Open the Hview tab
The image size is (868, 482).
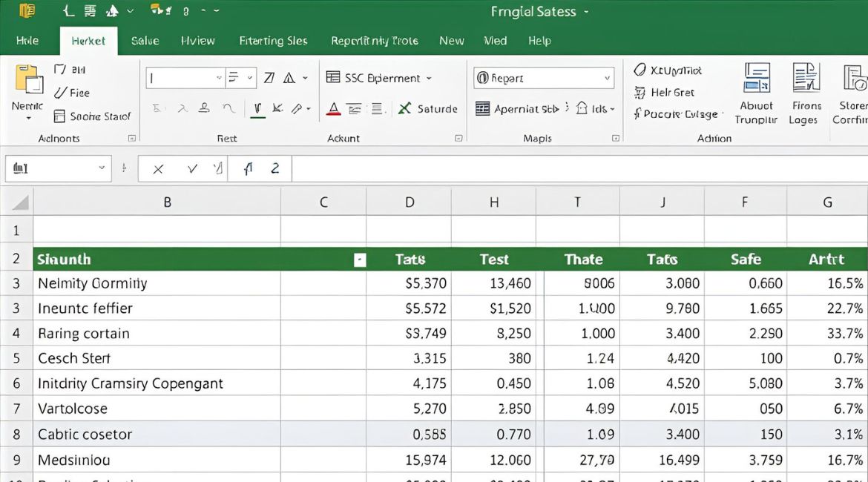pyautogui.click(x=197, y=40)
